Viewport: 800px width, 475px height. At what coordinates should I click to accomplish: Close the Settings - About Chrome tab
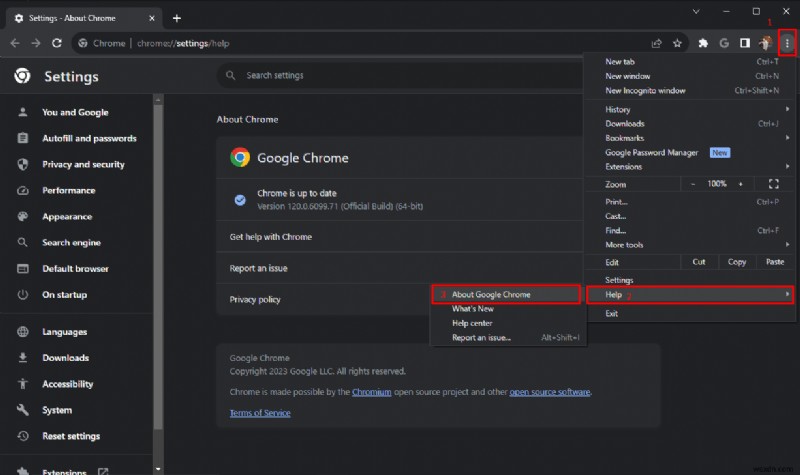(x=152, y=18)
